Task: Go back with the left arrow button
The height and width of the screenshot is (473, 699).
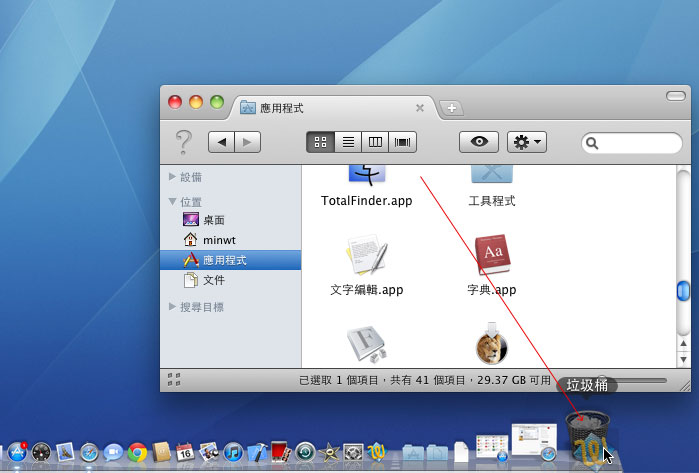Action: point(221,142)
